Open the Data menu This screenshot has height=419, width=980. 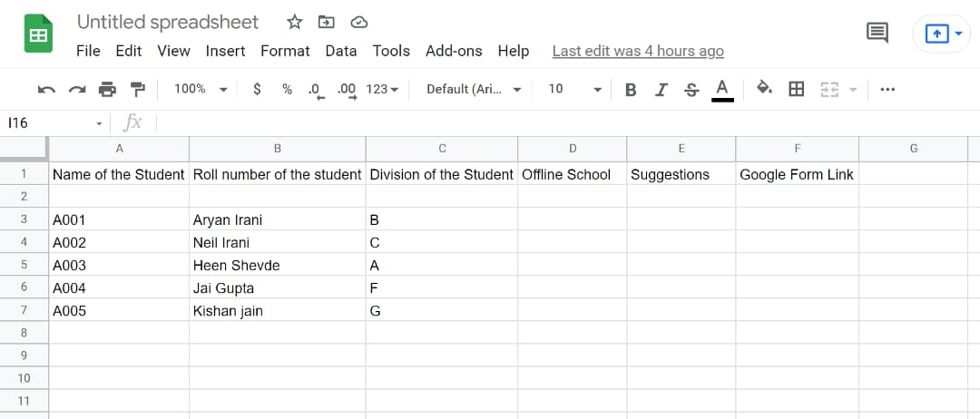coord(340,51)
